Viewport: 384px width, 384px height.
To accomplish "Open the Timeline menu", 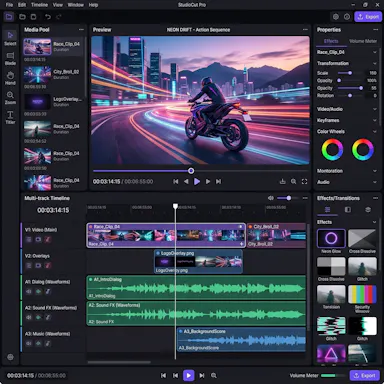I will point(39,5).
